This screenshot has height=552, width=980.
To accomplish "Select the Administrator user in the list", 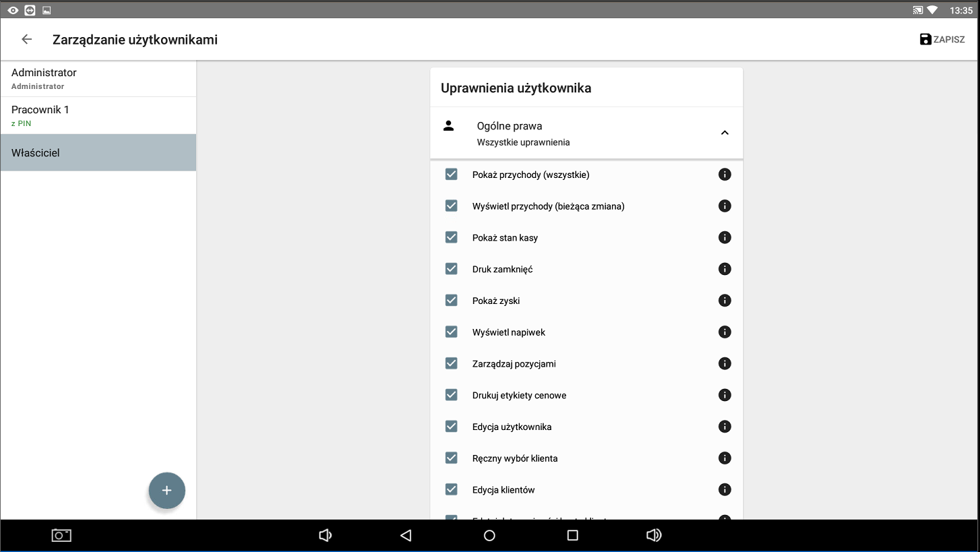I will pos(98,78).
